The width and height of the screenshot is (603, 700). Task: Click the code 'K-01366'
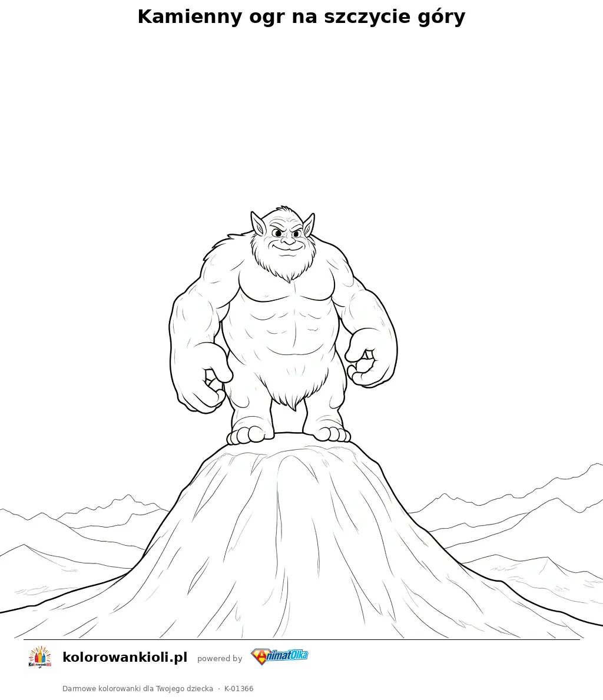tap(239, 688)
